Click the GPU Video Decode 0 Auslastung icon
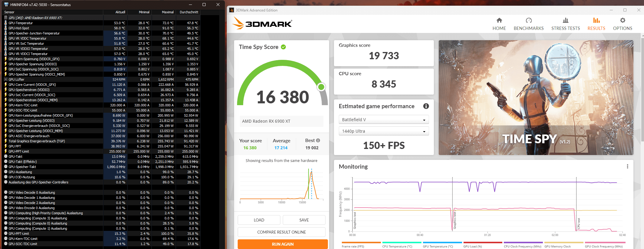644x249 pixels. pyautogui.click(x=5, y=192)
